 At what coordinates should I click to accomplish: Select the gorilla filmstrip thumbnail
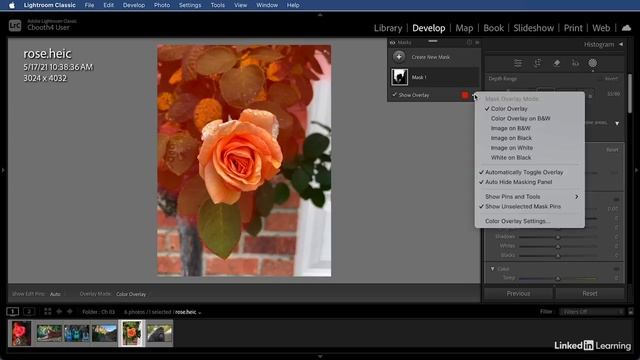pos(160,333)
